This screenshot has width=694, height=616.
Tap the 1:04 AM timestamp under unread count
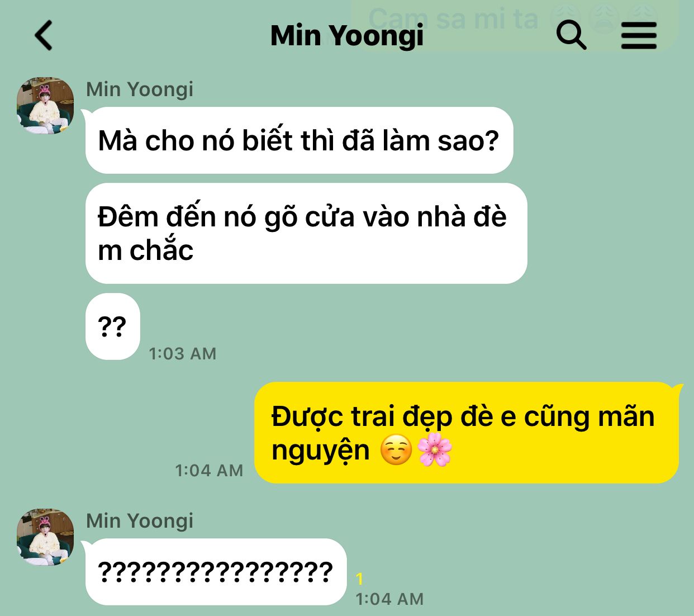click(x=389, y=599)
